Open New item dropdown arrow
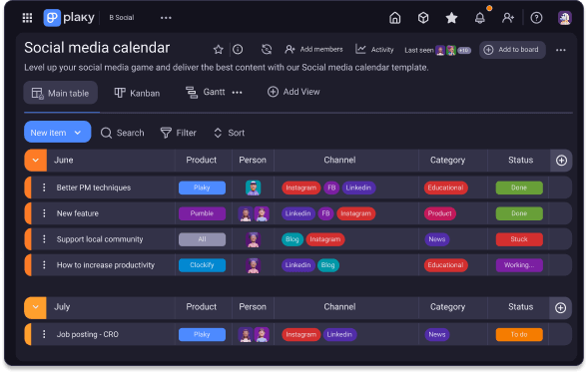588x373 pixels. (x=78, y=133)
